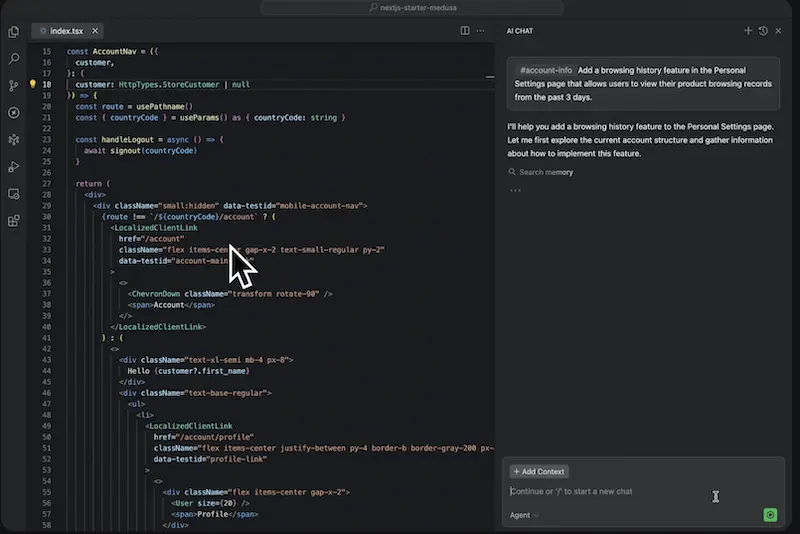Image resolution: width=800 pixels, height=534 pixels.
Task: Click the nextjs-starter-medusa search bar
Action: 412,8
